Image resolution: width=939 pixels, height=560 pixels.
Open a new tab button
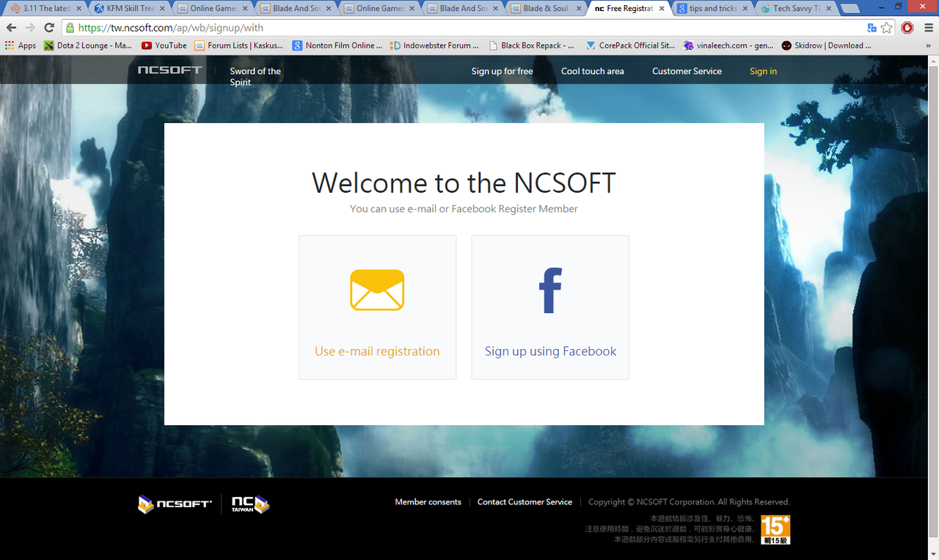850,9
